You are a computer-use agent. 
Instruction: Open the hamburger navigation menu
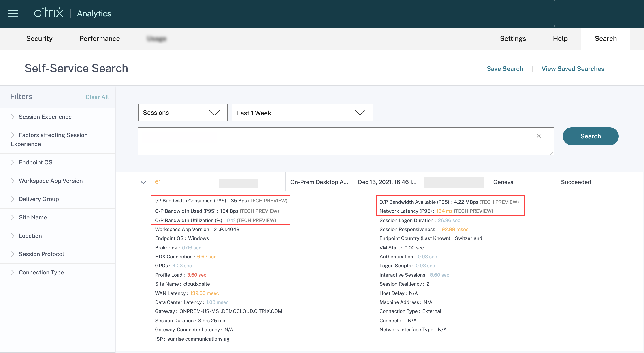(13, 13)
